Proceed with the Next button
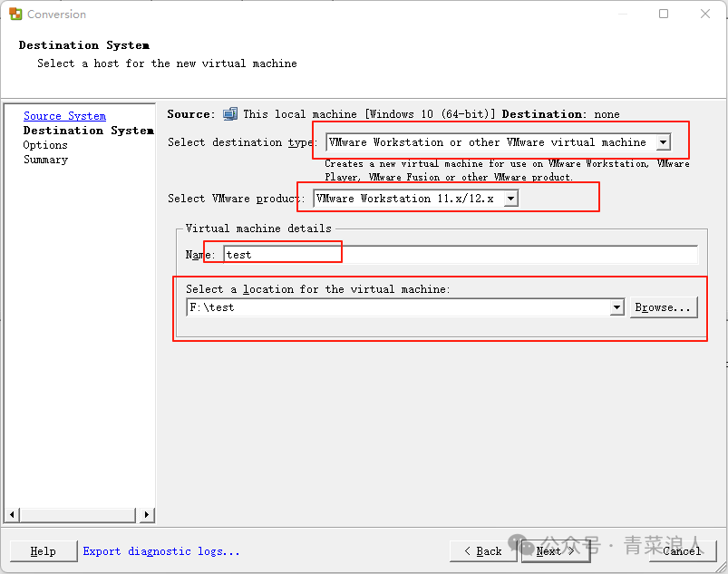 click(556, 551)
